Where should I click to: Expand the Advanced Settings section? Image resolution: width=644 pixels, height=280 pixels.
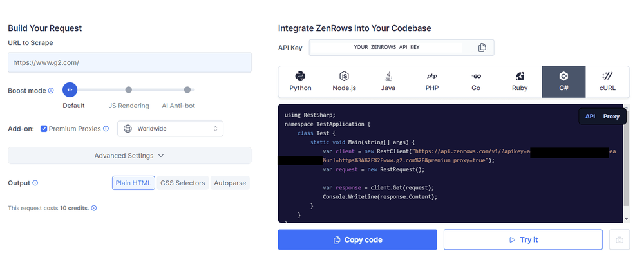129,156
